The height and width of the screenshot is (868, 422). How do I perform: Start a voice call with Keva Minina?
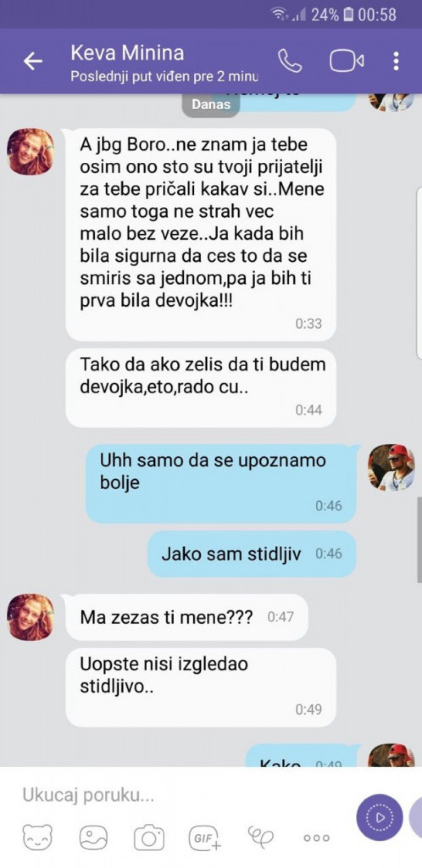290,61
